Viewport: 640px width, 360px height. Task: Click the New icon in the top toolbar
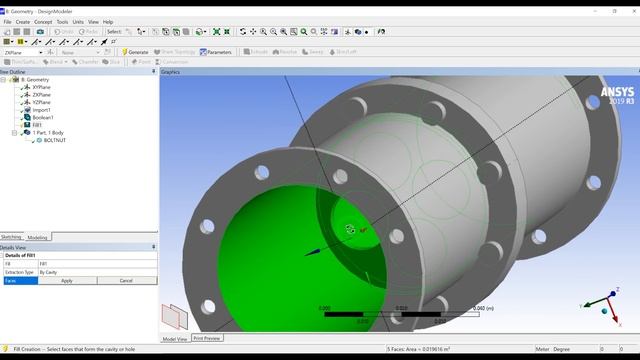tap(7, 32)
